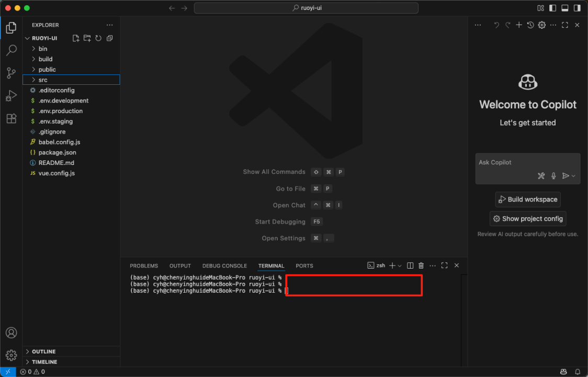This screenshot has width=588, height=377.
Task: Collapse all folders in Explorer
Action: click(x=109, y=38)
